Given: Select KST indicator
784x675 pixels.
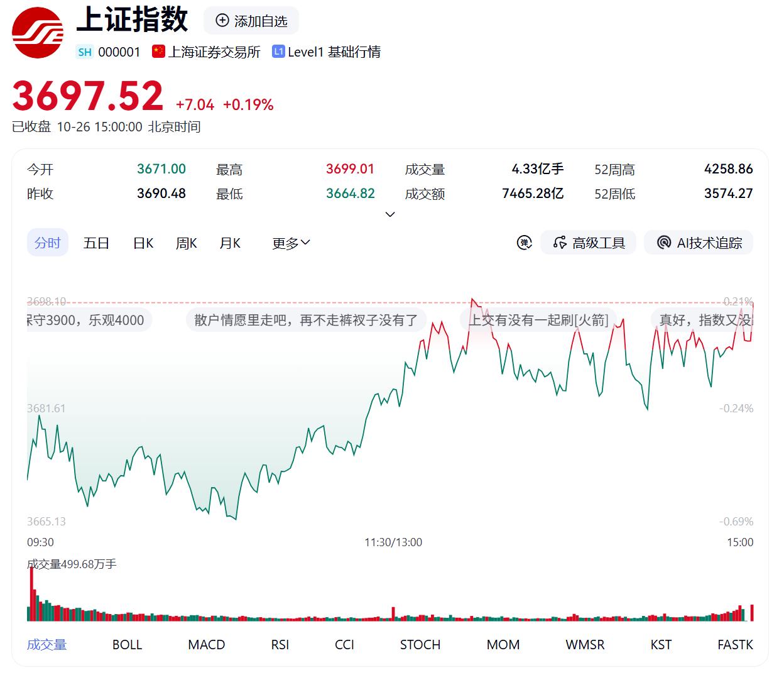Looking at the screenshot, I should tap(661, 645).
